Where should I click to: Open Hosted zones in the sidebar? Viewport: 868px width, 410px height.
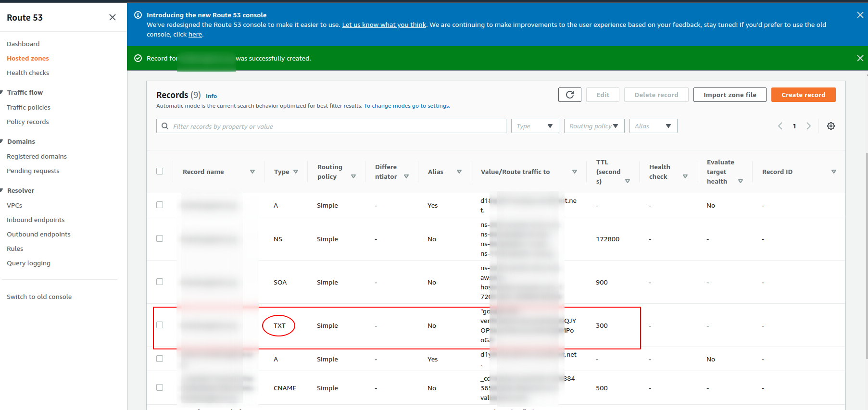(28, 58)
